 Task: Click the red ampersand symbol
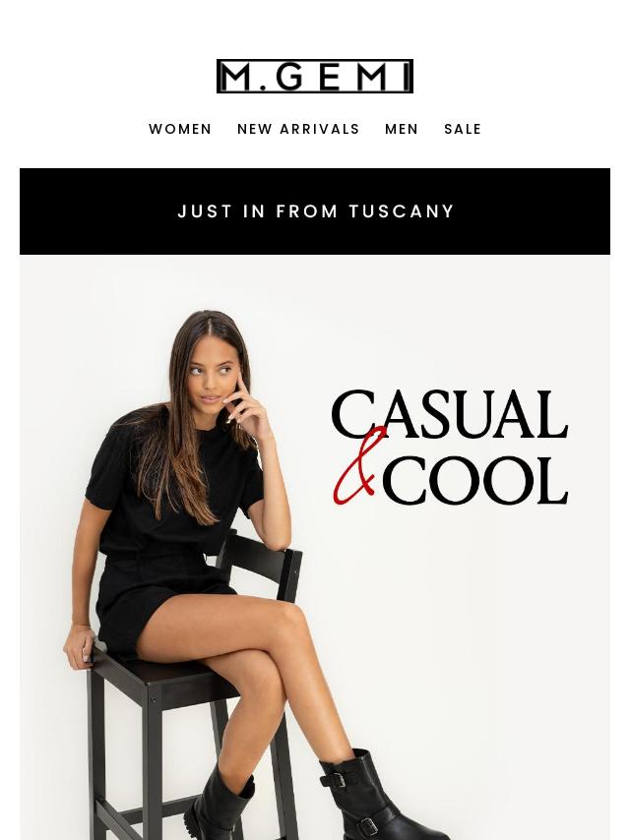(x=358, y=466)
